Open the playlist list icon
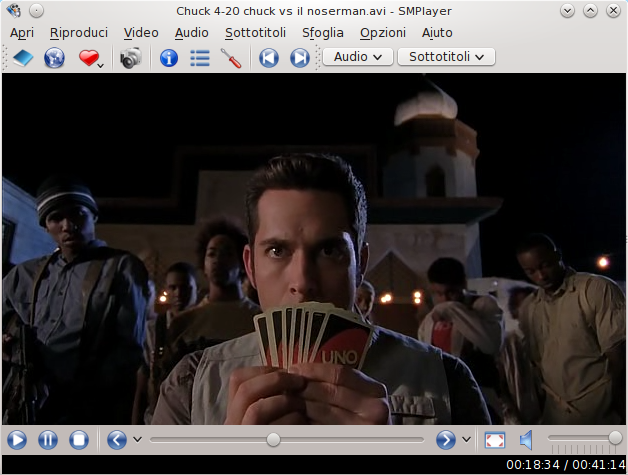628x475 pixels. [200, 58]
